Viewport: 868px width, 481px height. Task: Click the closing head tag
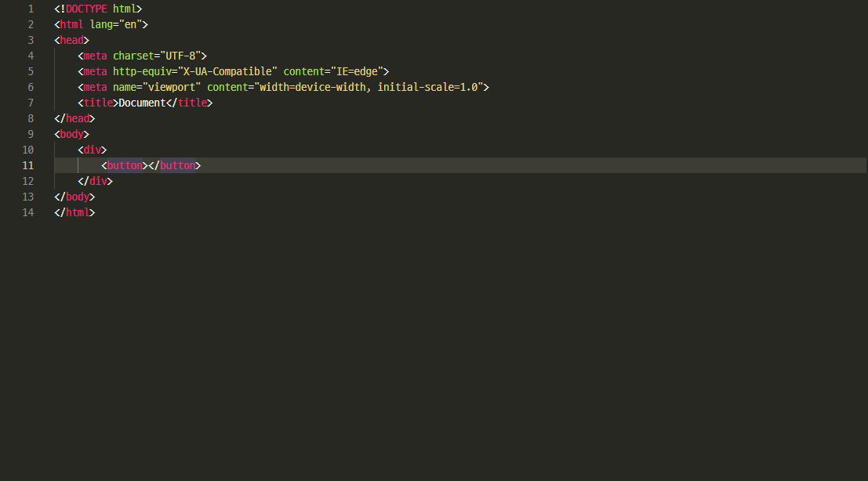tap(74, 118)
